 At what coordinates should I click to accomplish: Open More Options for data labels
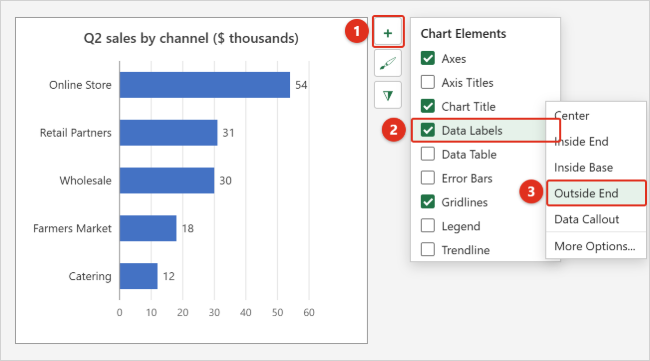click(x=596, y=246)
